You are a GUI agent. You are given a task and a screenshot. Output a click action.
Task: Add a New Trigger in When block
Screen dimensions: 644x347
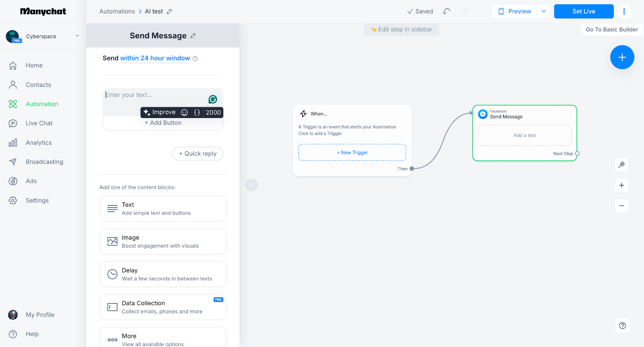(352, 153)
